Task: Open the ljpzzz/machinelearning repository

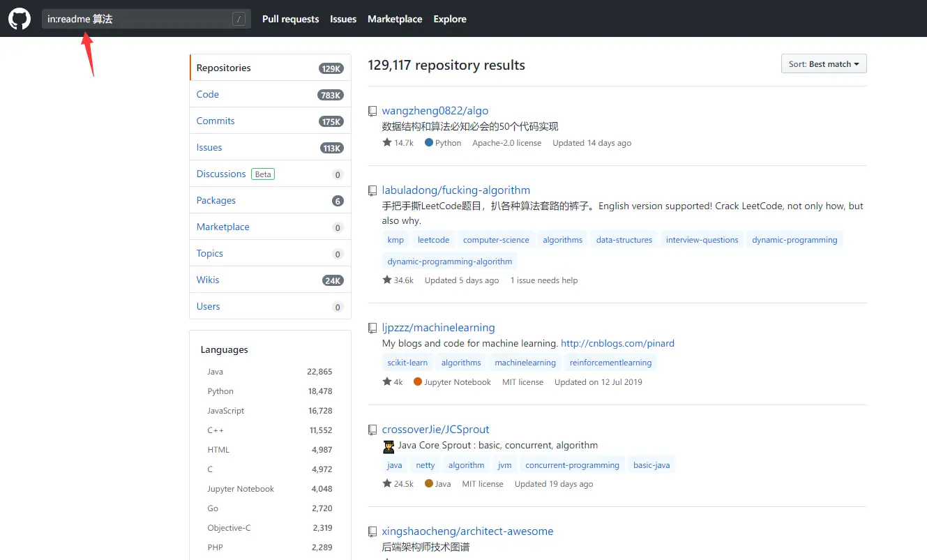Action: [x=439, y=328]
